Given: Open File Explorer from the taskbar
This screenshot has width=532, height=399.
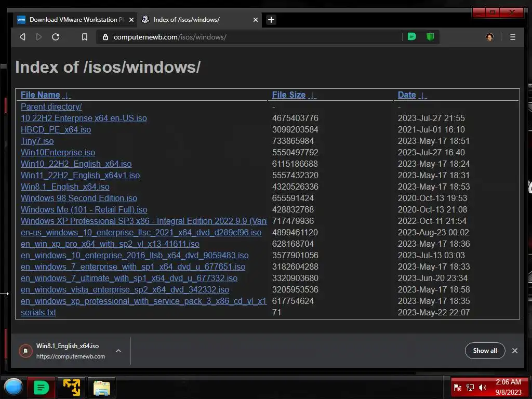Looking at the screenshot, I should coord(102,388).
